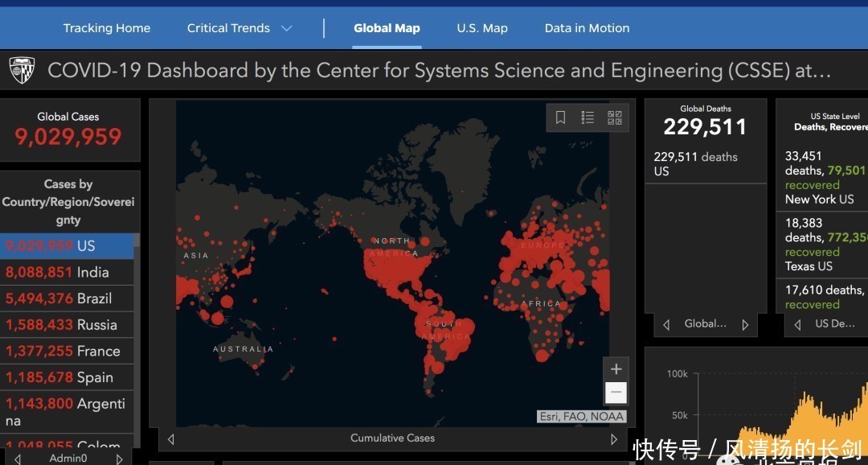Open the basemap gallery grid icon

point(615,117)
